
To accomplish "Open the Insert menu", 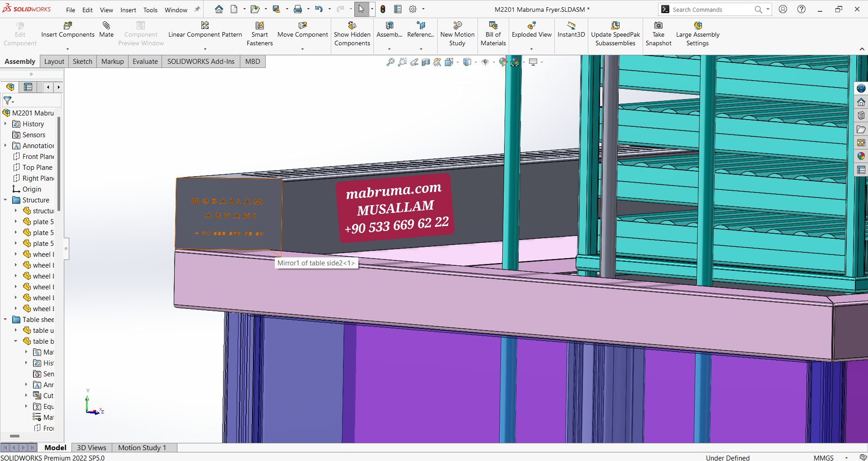I will (128, 10).
